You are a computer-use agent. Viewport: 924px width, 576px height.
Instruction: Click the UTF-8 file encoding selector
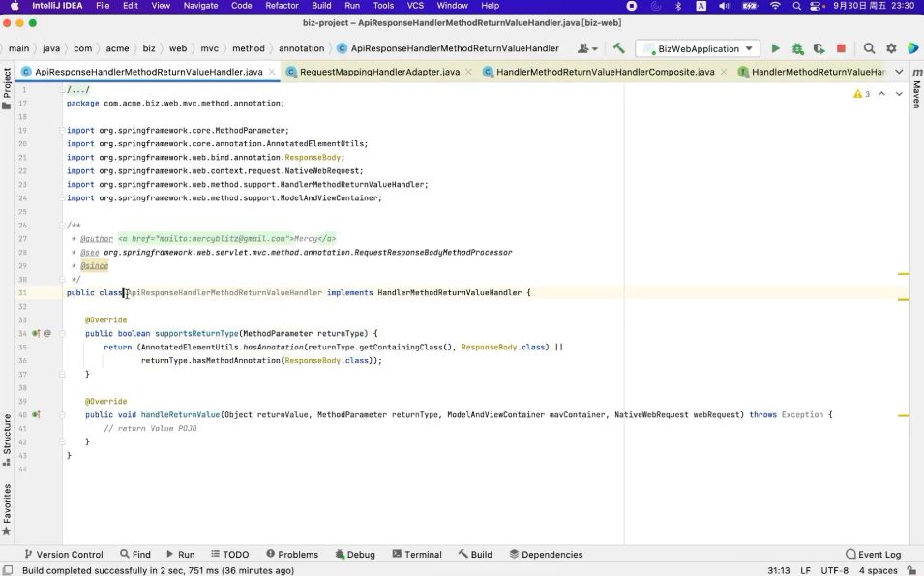pyautogui.click(x=834, y=570)
